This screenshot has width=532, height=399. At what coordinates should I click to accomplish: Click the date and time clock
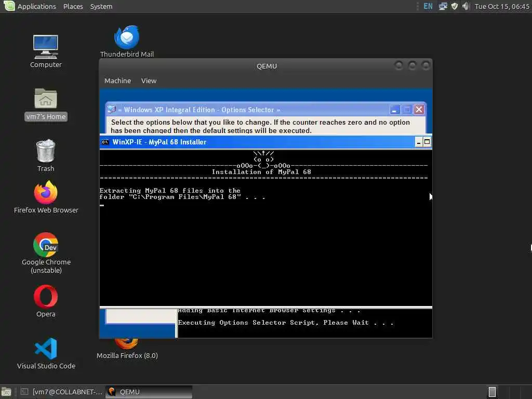tap(502, 6)
